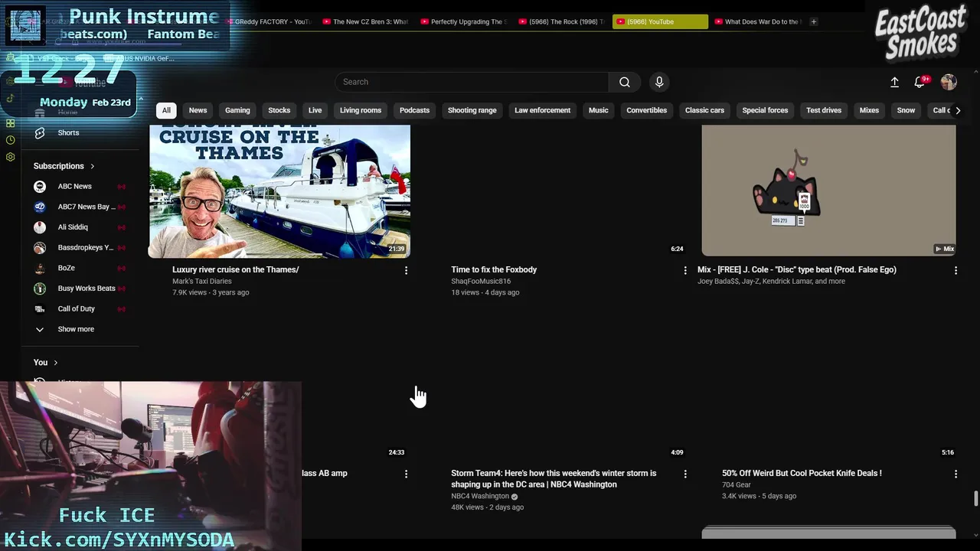Open options for class AB amp video
The width and height of the screenshot is (980, 551).
(406, 474)
